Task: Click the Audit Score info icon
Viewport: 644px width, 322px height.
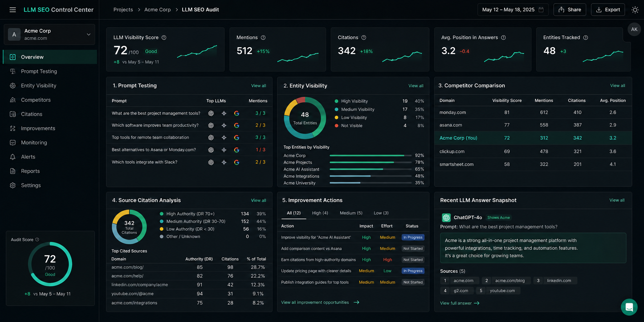Action: (37, 240)
